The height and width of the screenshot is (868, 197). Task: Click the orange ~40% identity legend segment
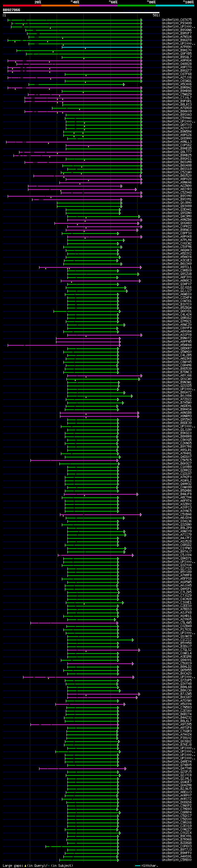(60, 6)
